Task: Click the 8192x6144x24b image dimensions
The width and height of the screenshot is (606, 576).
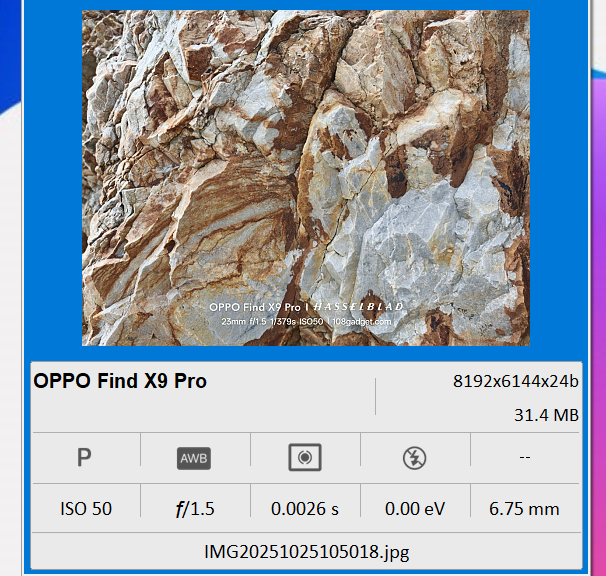Action: (x=515, y=381)
